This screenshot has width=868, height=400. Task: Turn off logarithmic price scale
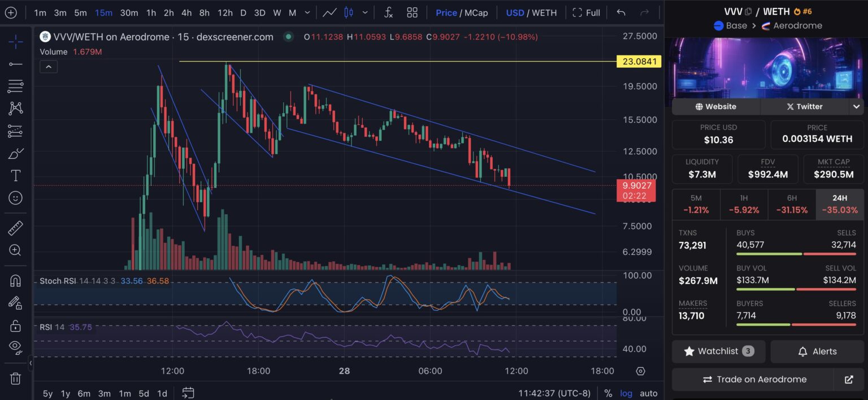(626, 393)
